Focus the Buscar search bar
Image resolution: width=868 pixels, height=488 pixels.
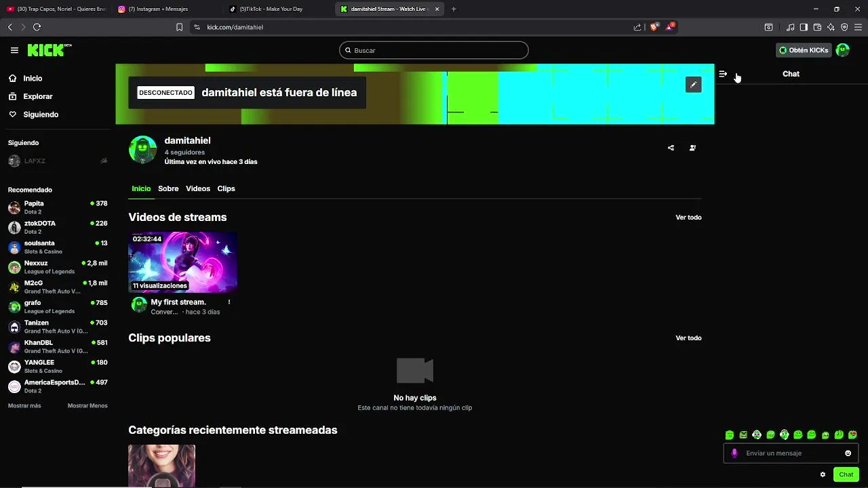tap(434, 50)
